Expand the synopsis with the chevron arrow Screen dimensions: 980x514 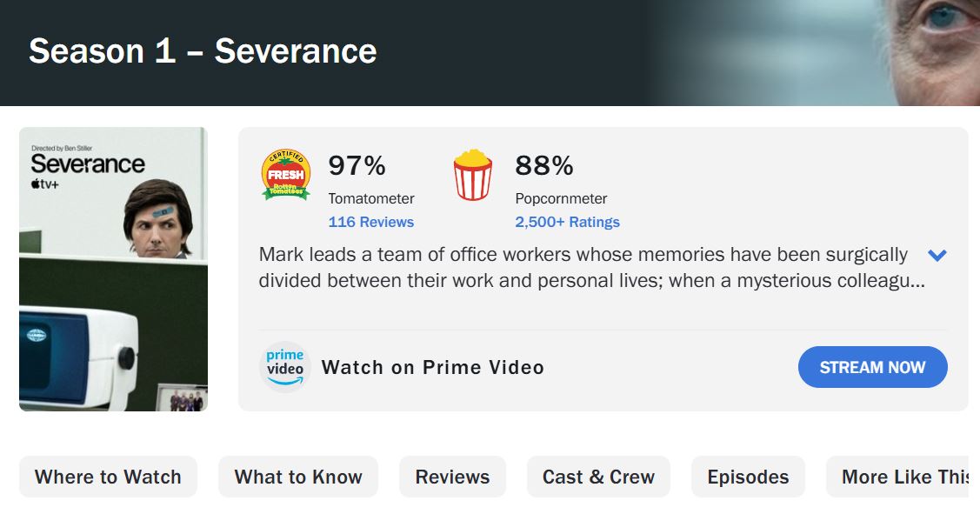coord(937,256)
